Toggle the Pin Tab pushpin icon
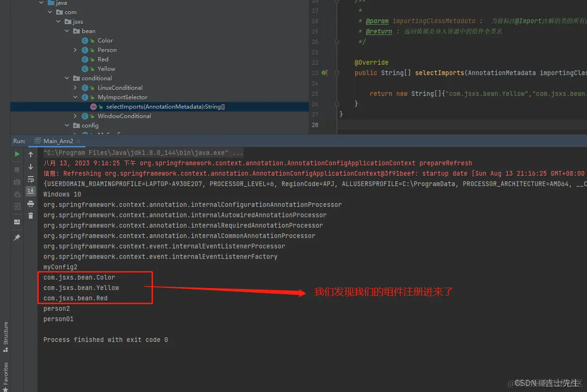The height and width of the screenshot is (392, 587). click(17, 237)
